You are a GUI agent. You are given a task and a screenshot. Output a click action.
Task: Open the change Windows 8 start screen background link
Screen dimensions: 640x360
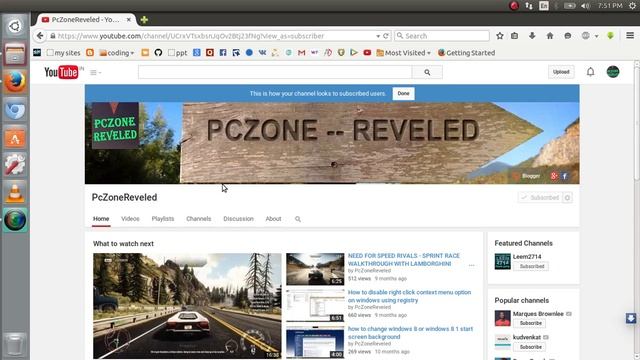(410, 333)
